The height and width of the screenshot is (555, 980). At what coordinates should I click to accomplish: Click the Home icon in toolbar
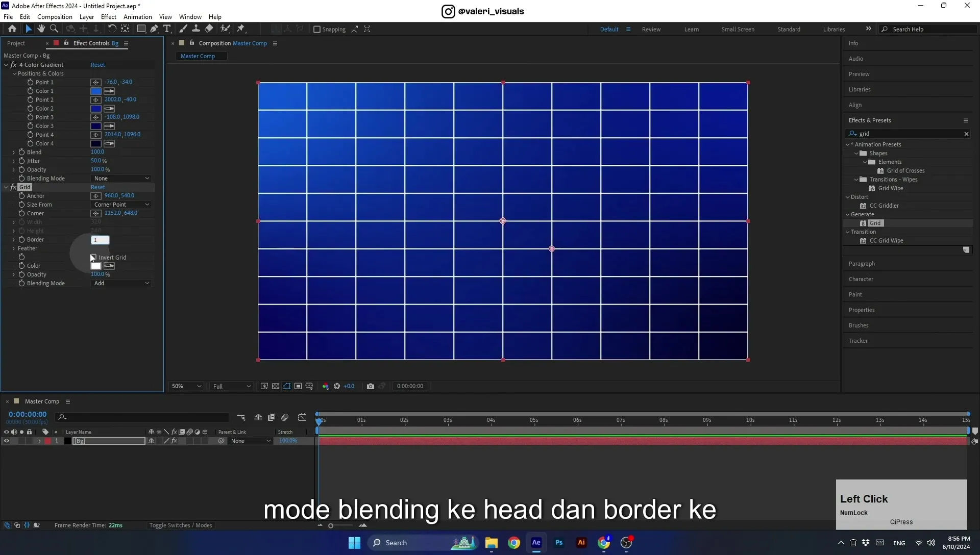click(x=12, y=29)
